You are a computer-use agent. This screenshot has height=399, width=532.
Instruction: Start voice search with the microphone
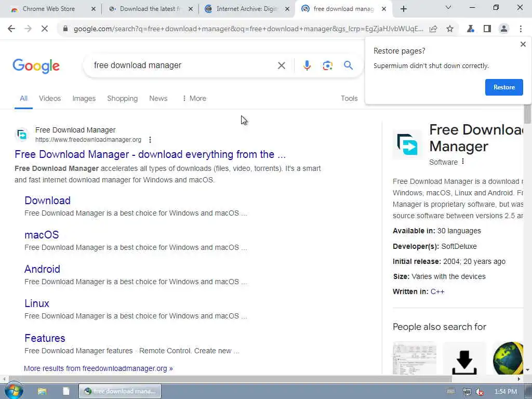307,65
